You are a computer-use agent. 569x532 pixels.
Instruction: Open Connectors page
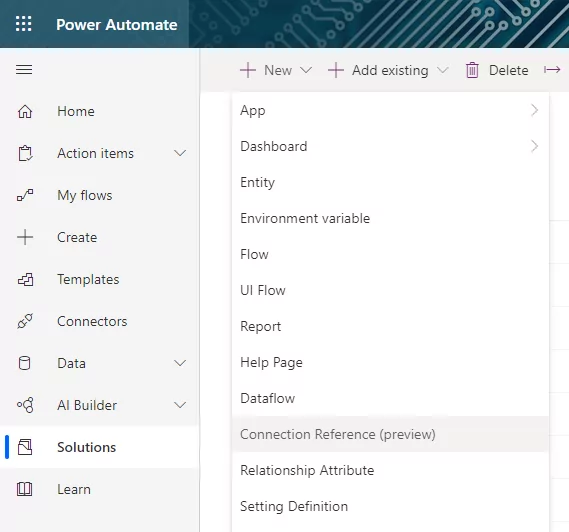[92, 321]
